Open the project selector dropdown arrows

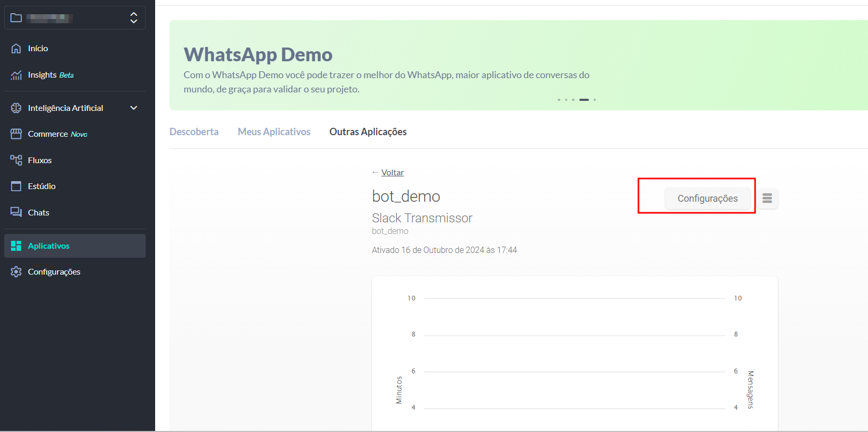[133, 18]
